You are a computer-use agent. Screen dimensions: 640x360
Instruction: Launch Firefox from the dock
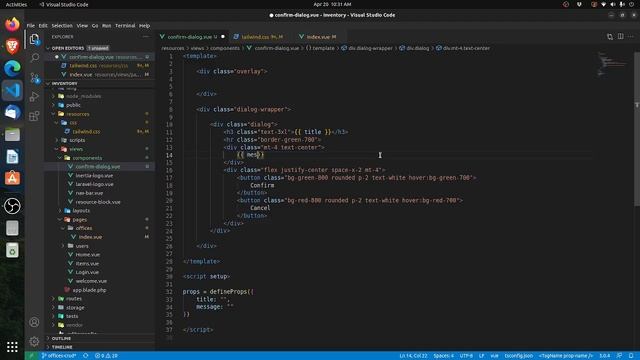[x=12, y=24]
